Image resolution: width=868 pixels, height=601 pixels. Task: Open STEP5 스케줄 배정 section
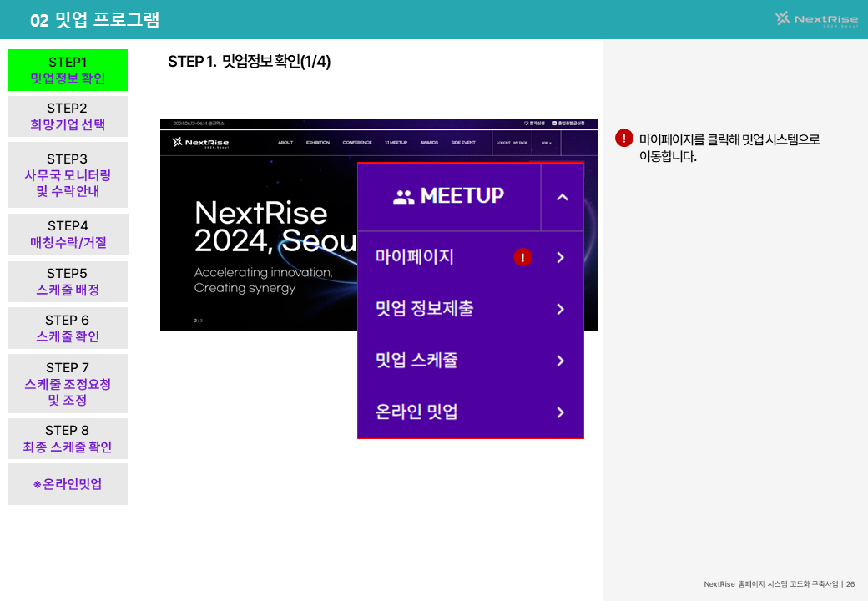click(68, 281)
